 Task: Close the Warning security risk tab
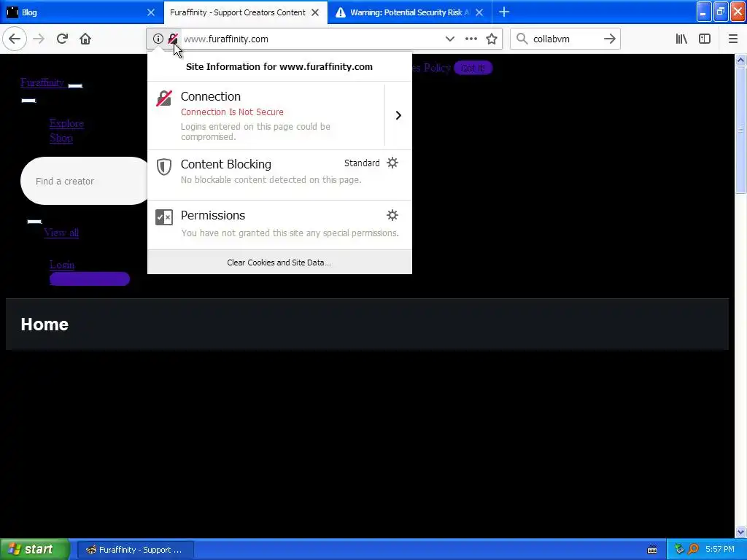(x=480, y=12)
